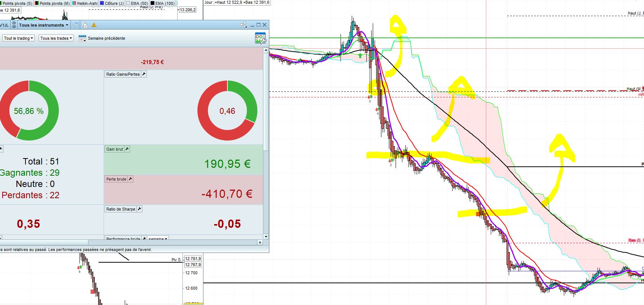Click the 56,86 % win rate donut
This screenshot has width=644, height=305.
click(29, 111)
